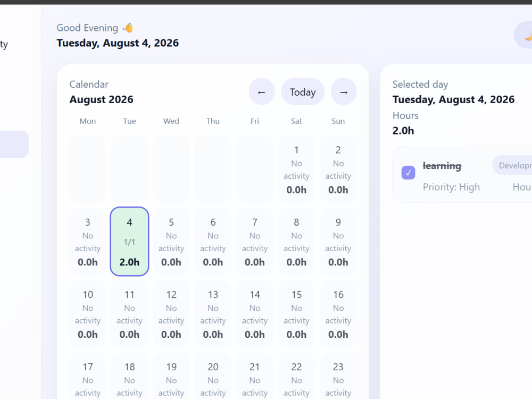532x399 pixels.
Task: Click the Fri column header
Action: pyautogui.click(x=254, y=121)
